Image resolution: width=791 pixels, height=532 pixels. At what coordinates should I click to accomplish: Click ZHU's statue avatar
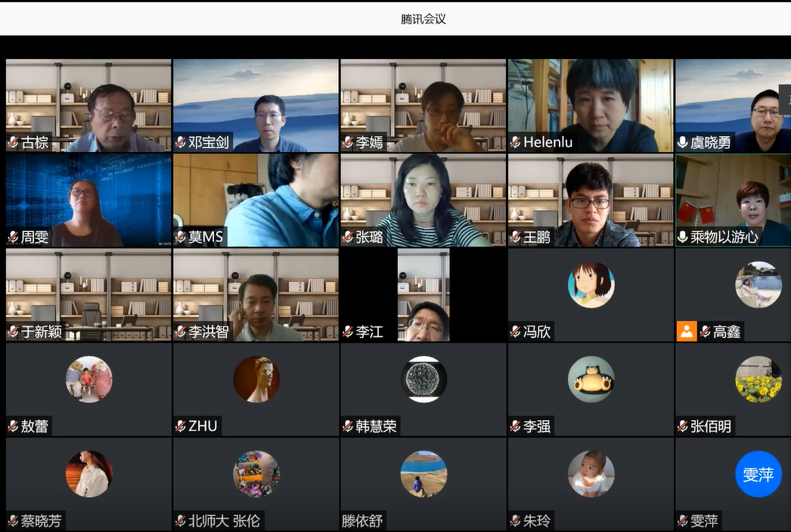click(x=256, y=379)
